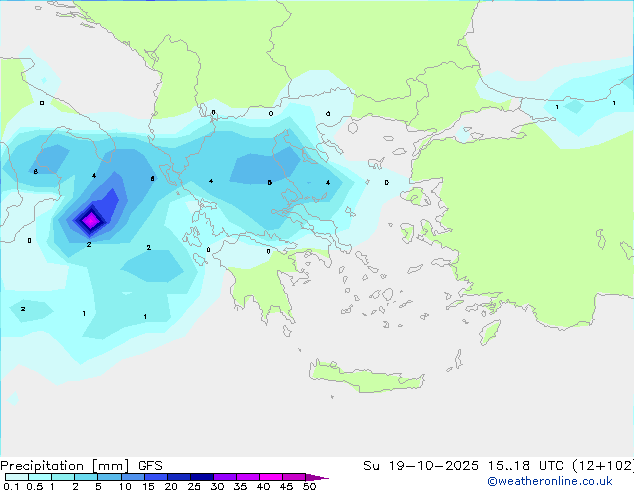Click the '15' legend scale label
Screen dimensions: 634x490
148,486
